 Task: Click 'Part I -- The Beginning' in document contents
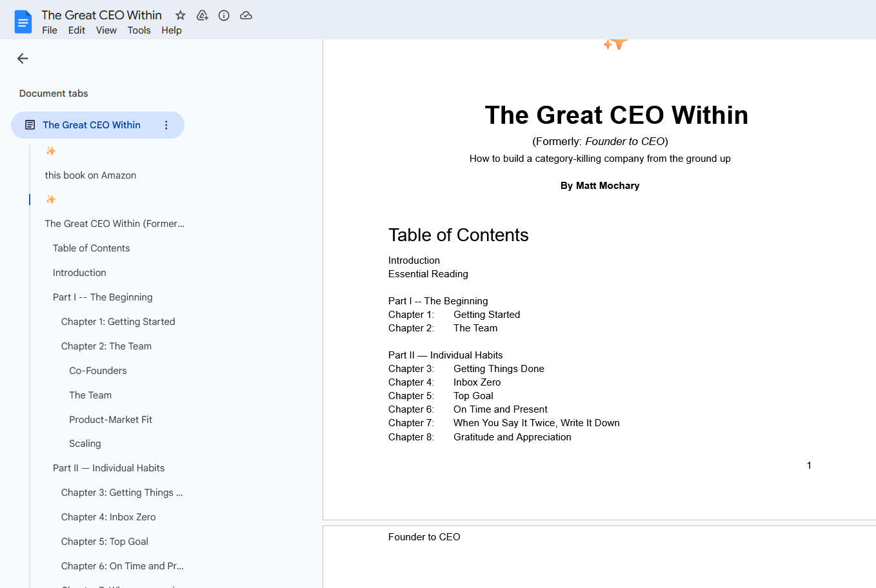coord(438,301)
